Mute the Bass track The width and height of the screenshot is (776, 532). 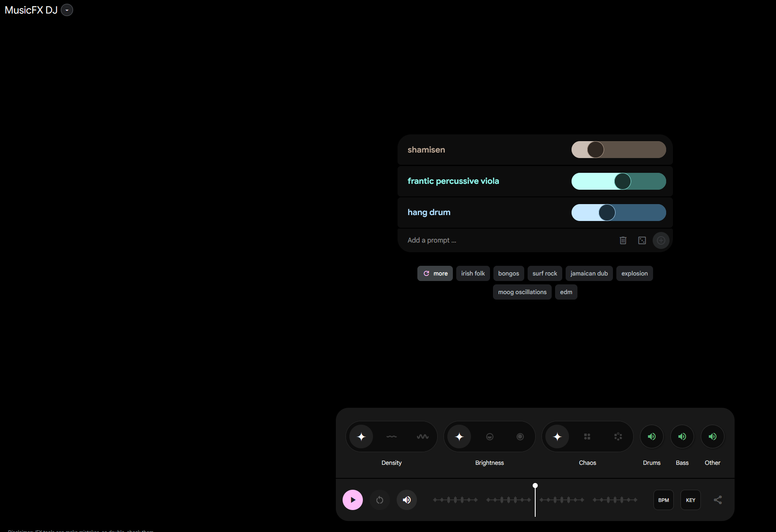(682, 437)
